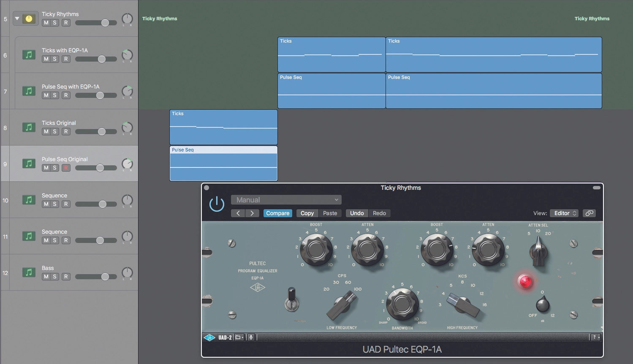This screenshot has width=633, height=364.
Task: Toggle the plugin power bypass button
Action: click(217, 204)
